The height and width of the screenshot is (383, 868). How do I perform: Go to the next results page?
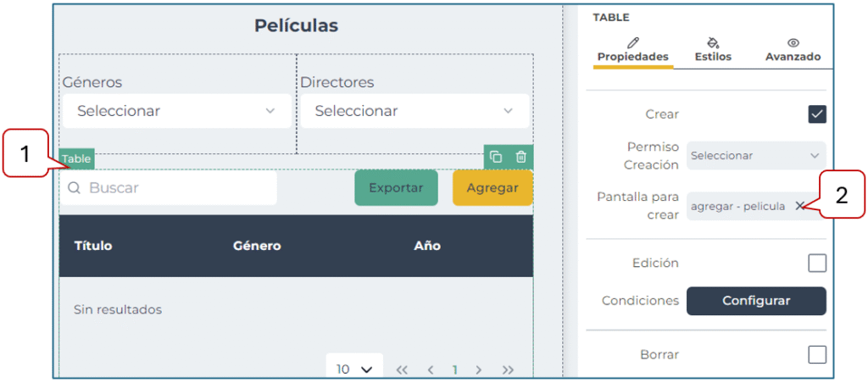pos(479,369)
